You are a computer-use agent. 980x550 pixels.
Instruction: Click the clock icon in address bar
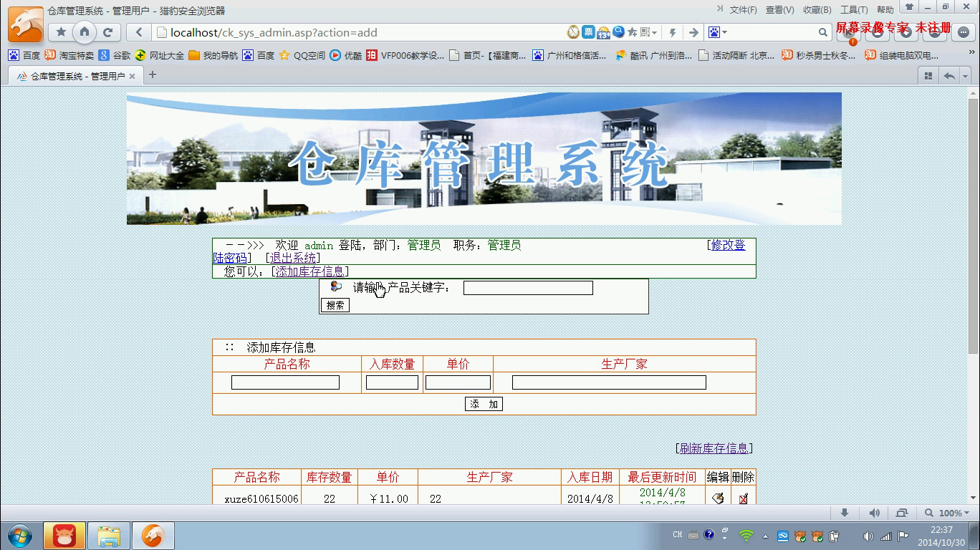point(573,32)
